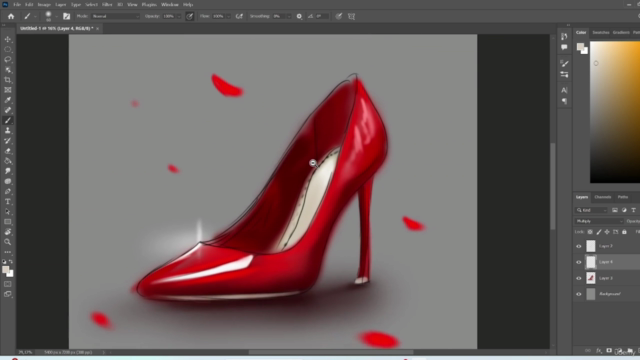The width and height of the screenshot is (640, 360).
Task: Select the Zoom tool
Action: coord(8,242)
